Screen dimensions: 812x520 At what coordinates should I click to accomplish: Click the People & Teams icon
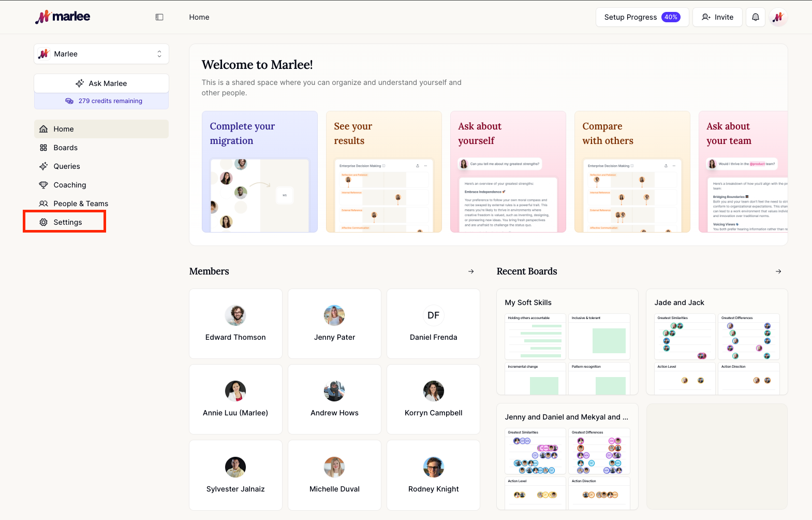pos(43,204)
